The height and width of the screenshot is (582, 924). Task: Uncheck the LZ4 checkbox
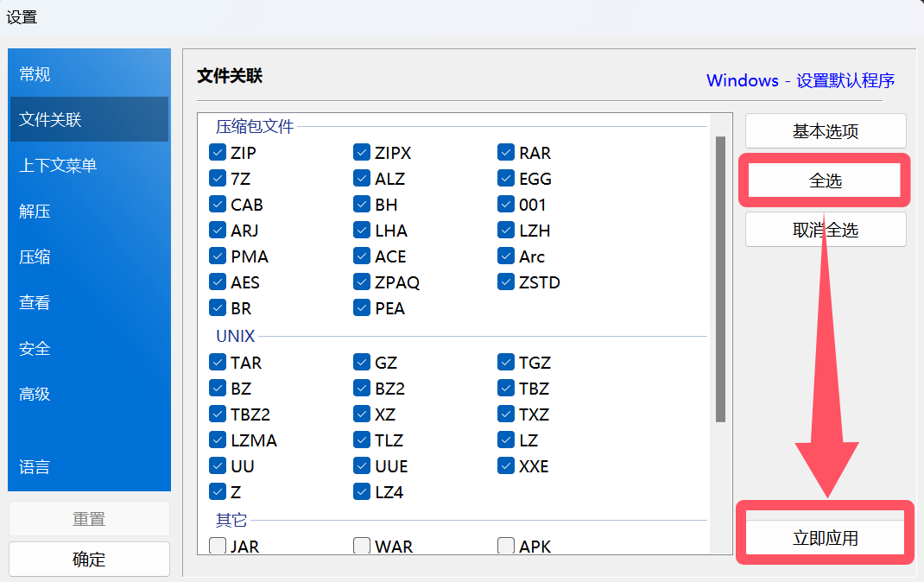click(x=362, y=492)
